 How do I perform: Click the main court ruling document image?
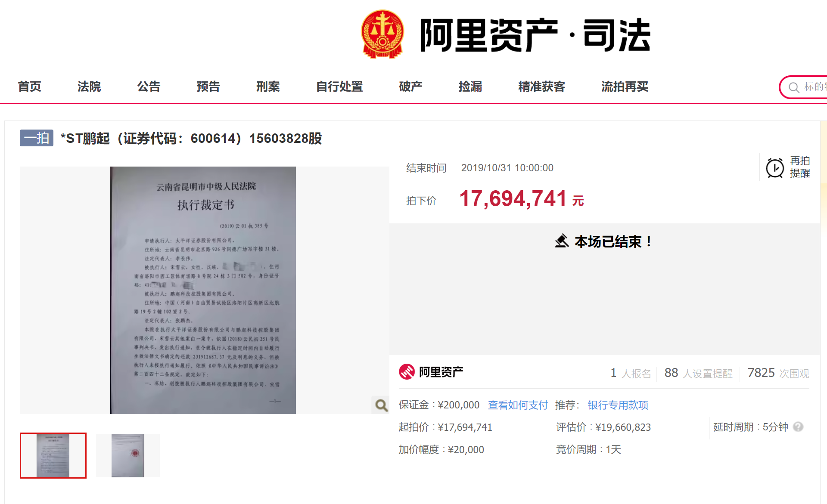point(203,290)
